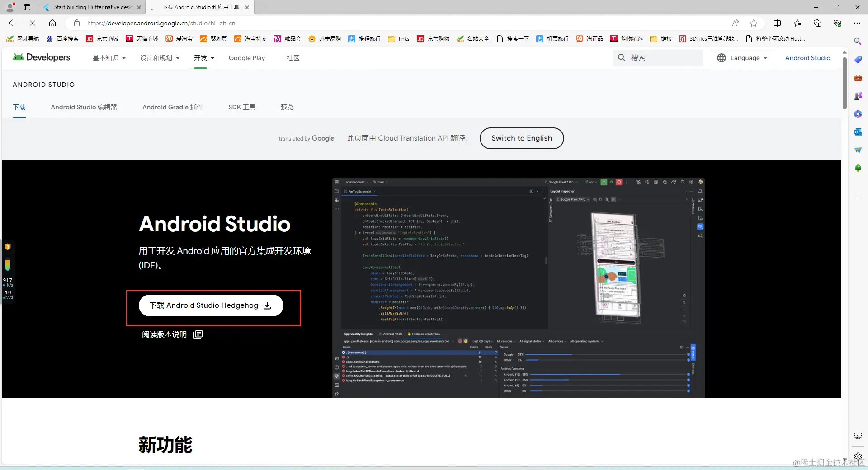Open the browser settings and more menu
This screenshot has height=470, width=868.
(857, 23)
